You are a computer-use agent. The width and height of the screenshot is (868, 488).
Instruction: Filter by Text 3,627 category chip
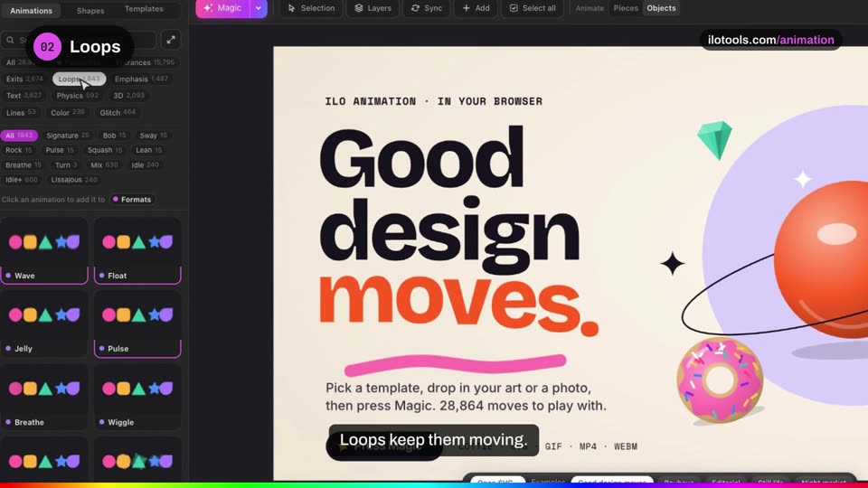click(x=24, y=95)
